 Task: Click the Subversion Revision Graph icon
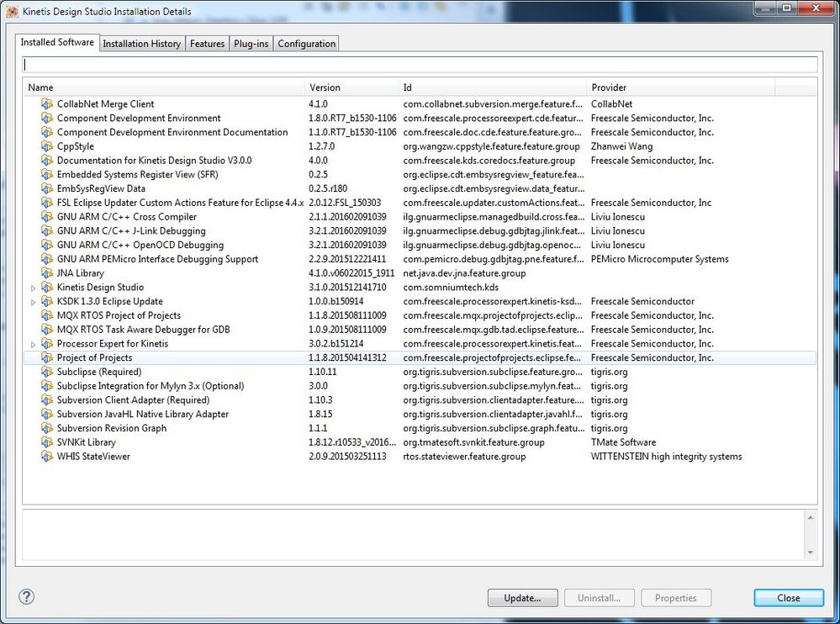tap(47, 429)
